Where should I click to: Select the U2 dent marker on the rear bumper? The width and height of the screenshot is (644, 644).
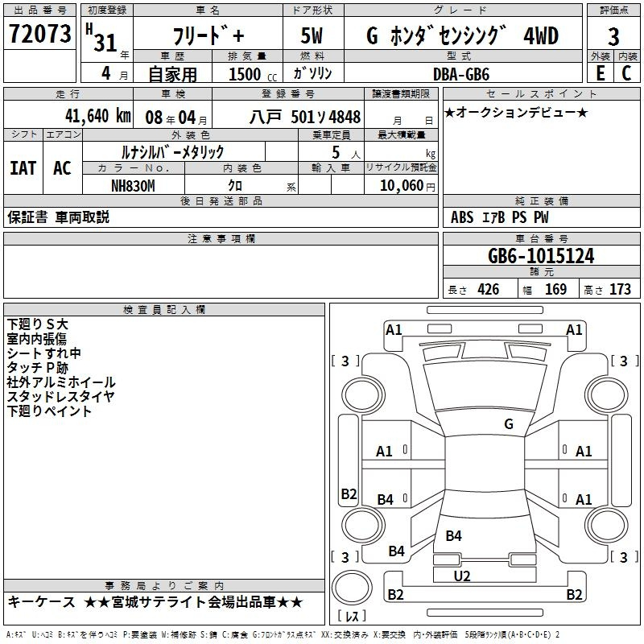pyautogui.click(x=462, y=576)
